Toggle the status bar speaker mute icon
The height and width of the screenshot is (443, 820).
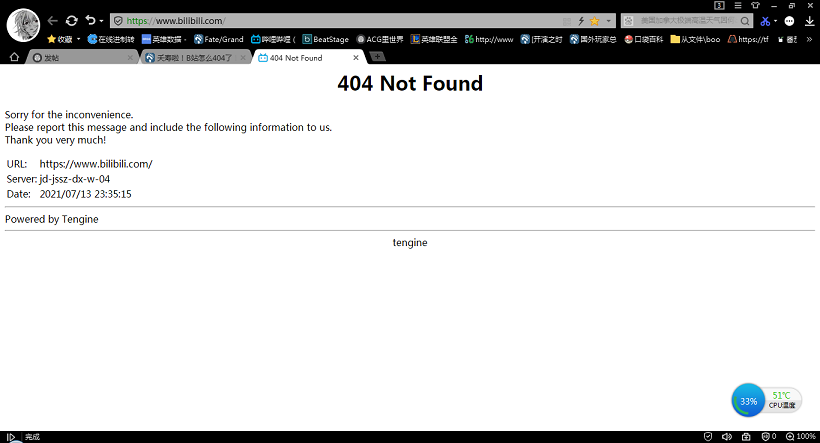[x=727, y=437]
